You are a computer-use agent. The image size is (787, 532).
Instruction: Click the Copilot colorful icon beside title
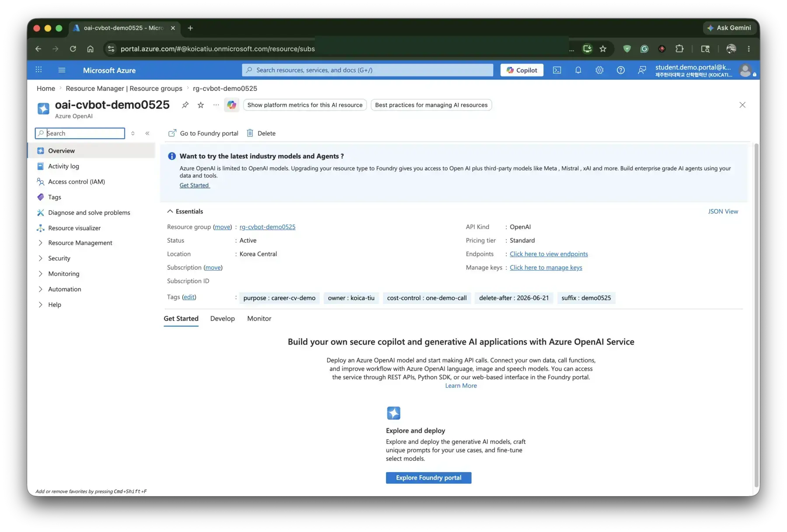[231, 105]
